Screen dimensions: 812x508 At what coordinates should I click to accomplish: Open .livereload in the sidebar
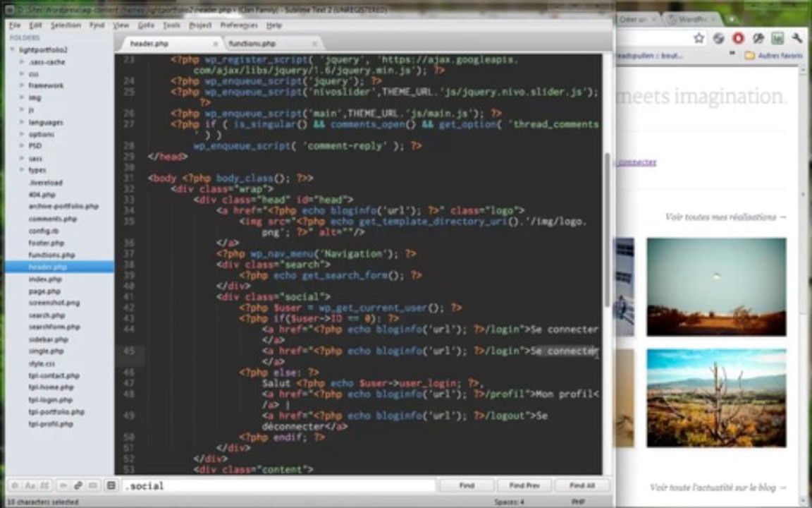point(45,183)
